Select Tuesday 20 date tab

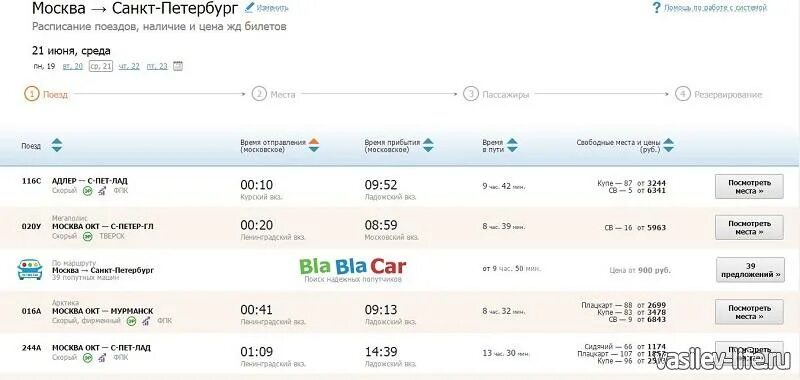pos(72,66)
